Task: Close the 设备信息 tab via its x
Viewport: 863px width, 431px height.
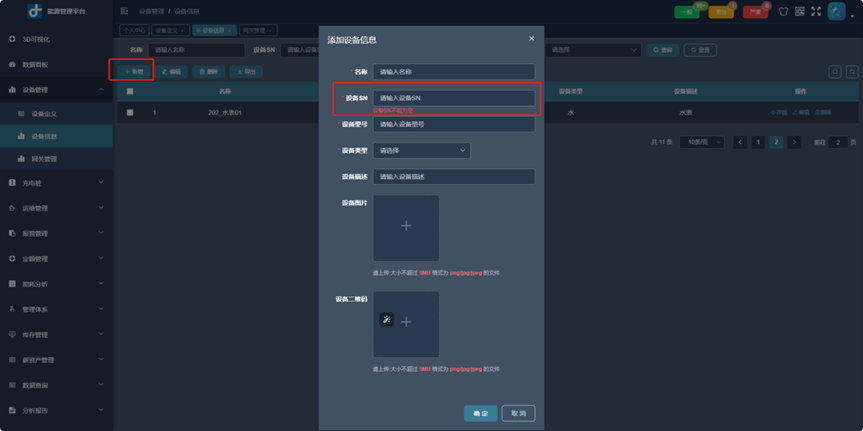Action: click(x=229, y=30)
